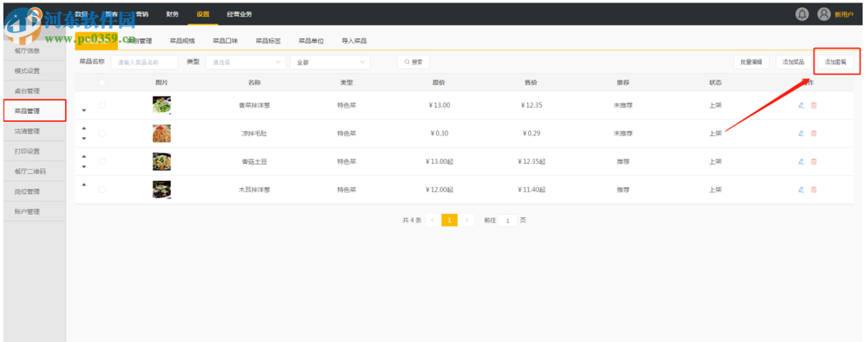The width and height of the screenshot is (868, 342).
Task: Open the 香菜拌洋葱 dish photo
Action: [x=162, y=105]
